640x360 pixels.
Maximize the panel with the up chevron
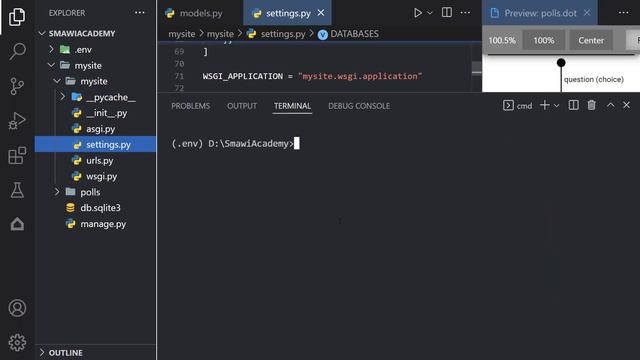click(610, 105)
